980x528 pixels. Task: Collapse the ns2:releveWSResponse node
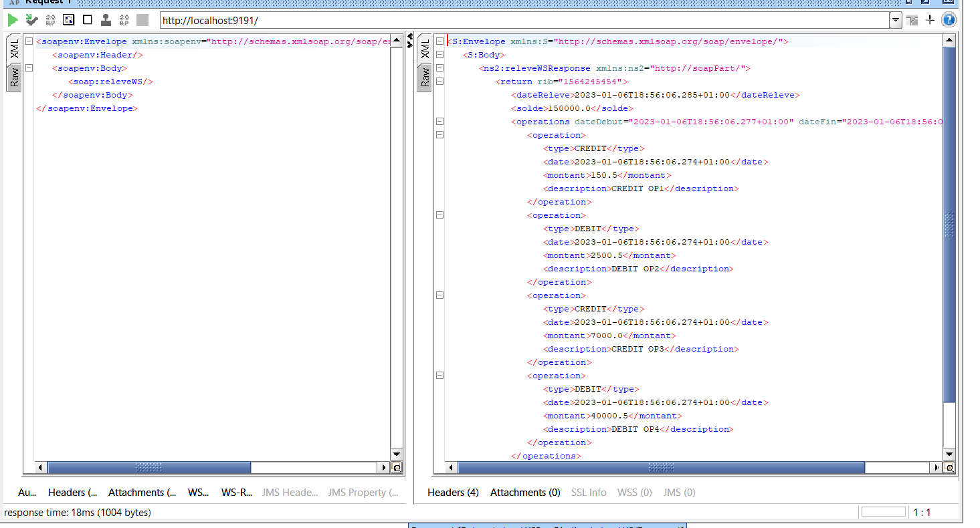pyautogui.click(x=439, y=68)
